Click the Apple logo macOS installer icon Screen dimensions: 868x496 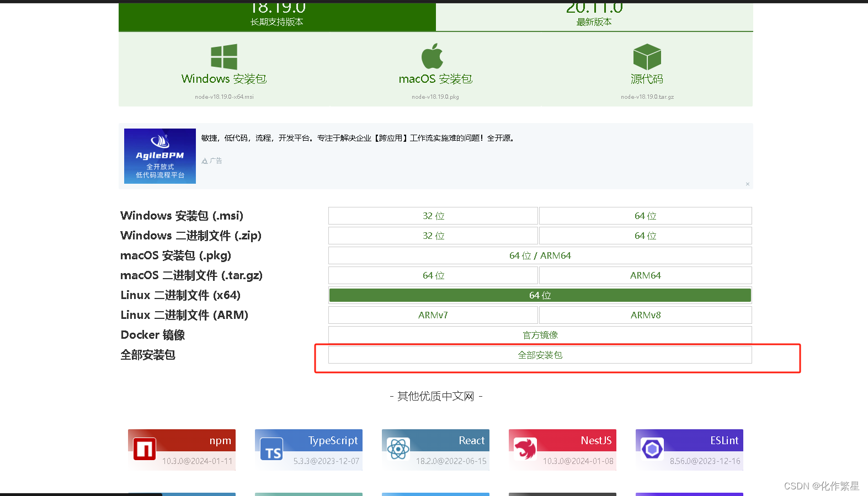click(x=433, y=56)
